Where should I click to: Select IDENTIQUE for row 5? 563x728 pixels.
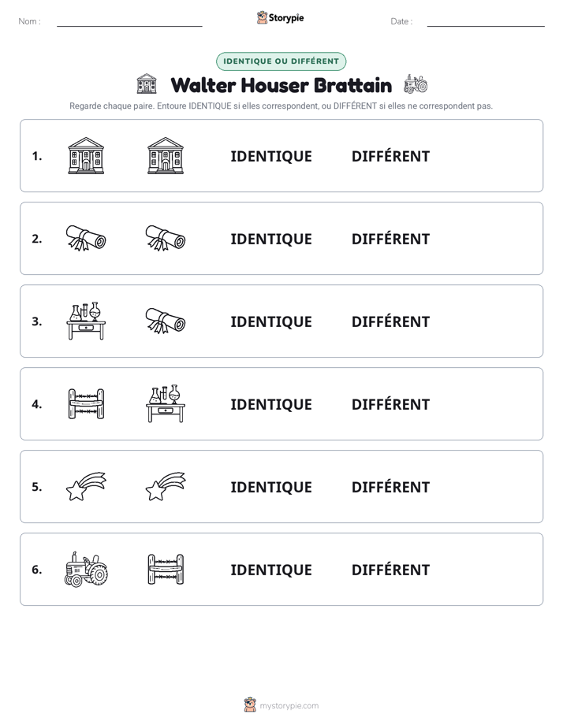[x=271, y=487]
